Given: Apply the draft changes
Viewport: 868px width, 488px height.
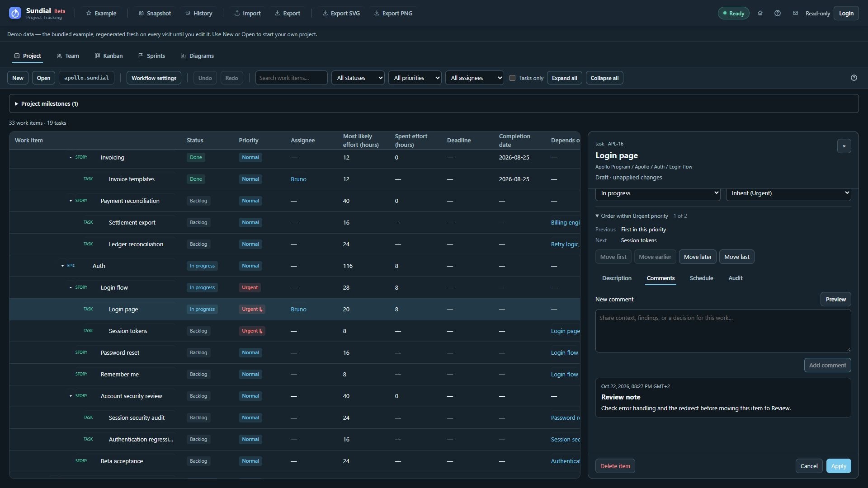Looking at the screenshot, I should [839, 466].
